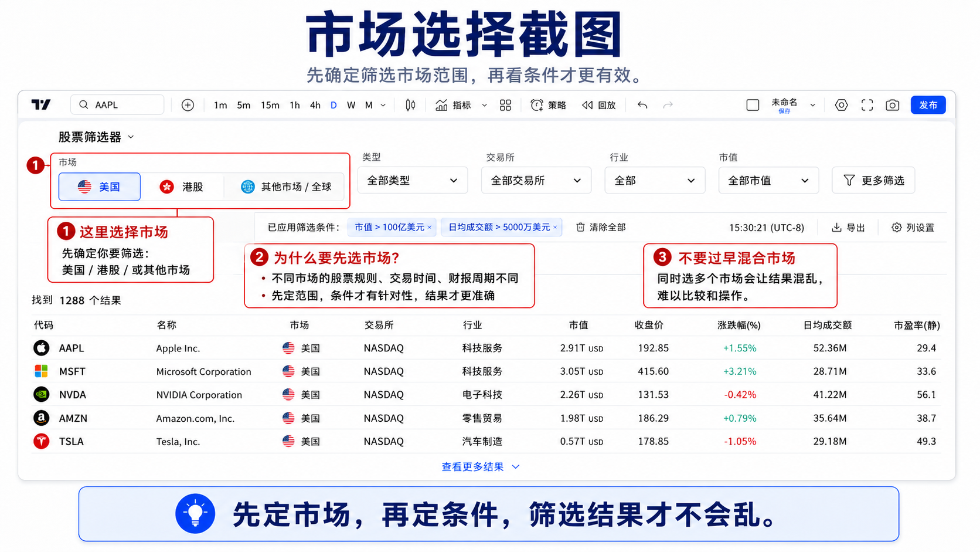Select the D daily timeframe
The image size is (980, 552).
[334, 105]
